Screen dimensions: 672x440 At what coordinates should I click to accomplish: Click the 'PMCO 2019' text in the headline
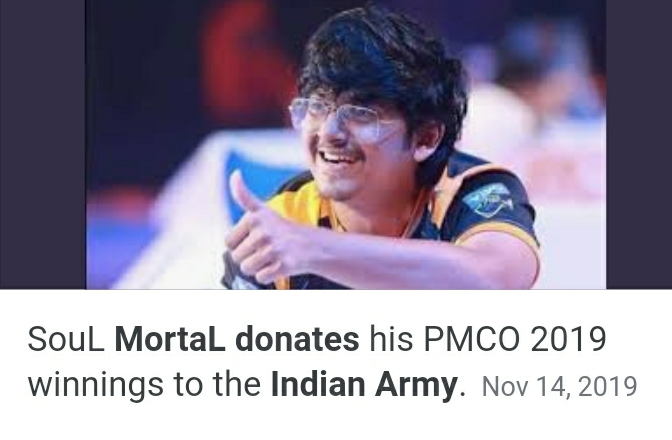tap(515, 339)
